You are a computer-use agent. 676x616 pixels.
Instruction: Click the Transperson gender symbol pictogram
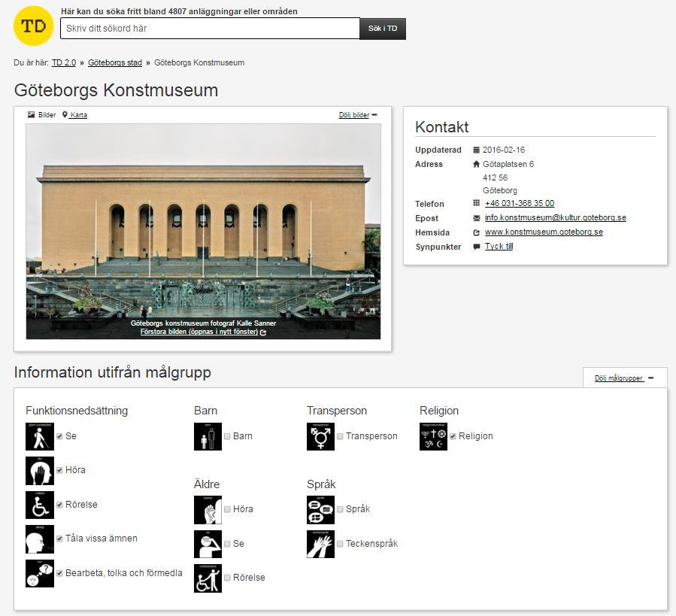(x=321, y=436)
